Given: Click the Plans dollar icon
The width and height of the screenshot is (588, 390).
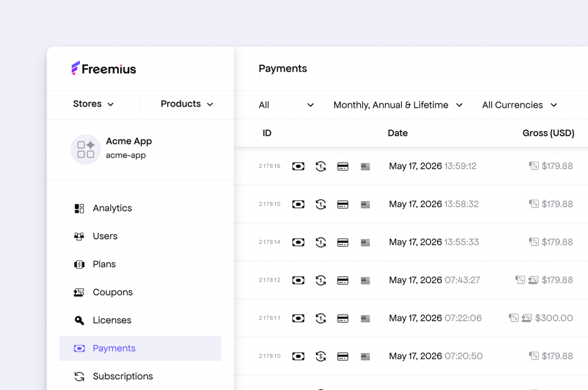Looking at the screenshot, I should [x=79, y=264].
